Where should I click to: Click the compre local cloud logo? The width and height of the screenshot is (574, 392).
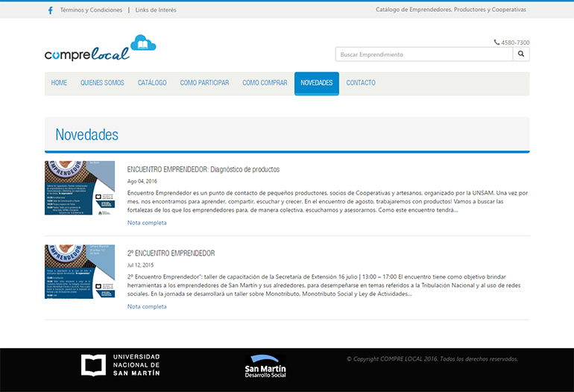coord(101,48)
